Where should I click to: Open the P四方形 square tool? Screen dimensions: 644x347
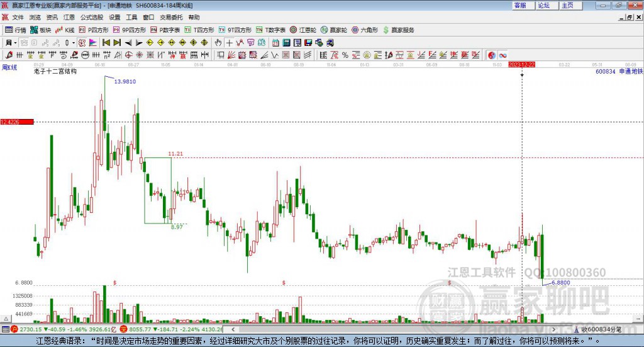click(x=94, y=30)
